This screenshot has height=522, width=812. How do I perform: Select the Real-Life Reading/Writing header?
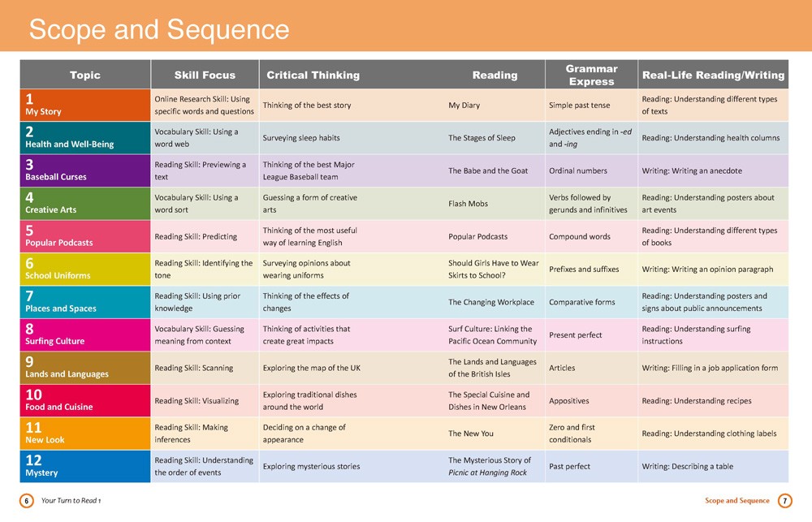point(713,75)
